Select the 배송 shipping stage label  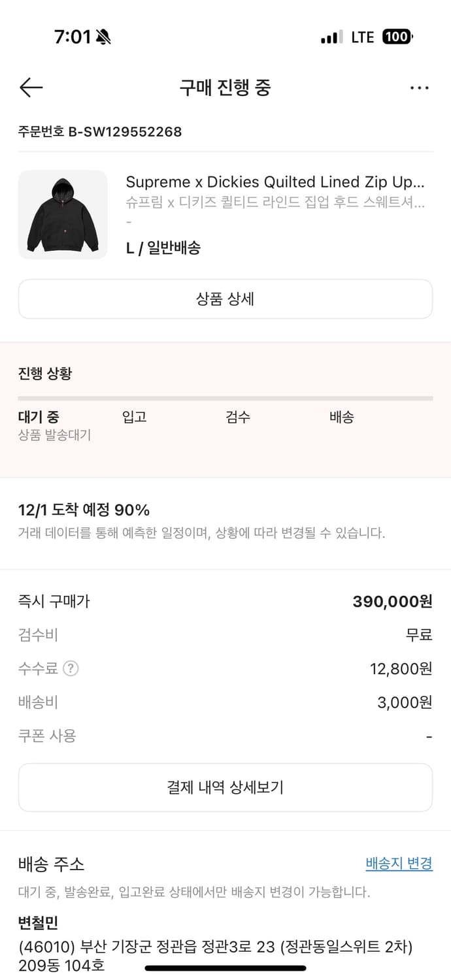pyautogui.click(x=341, y=417)
